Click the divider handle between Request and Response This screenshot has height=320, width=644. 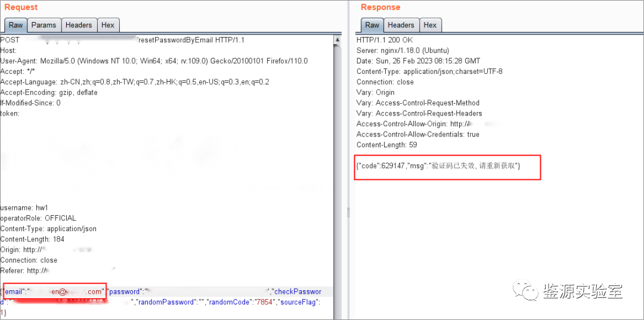pos(349,213)
